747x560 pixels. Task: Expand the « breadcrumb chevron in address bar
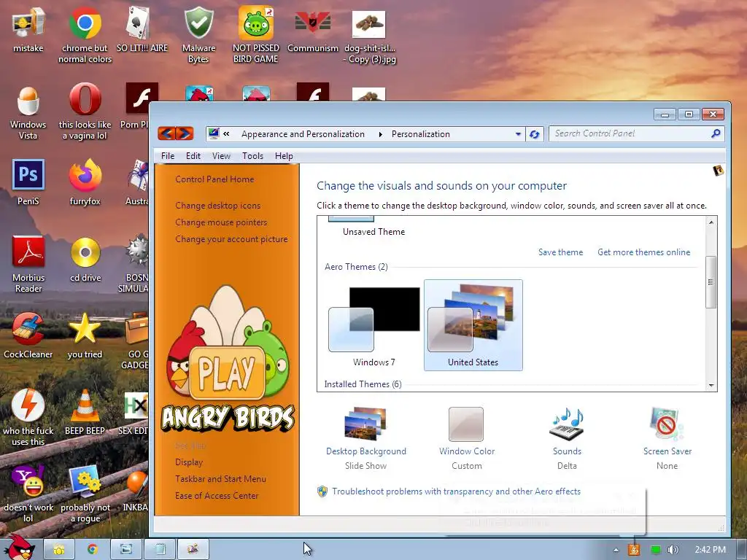click(226, 134)
